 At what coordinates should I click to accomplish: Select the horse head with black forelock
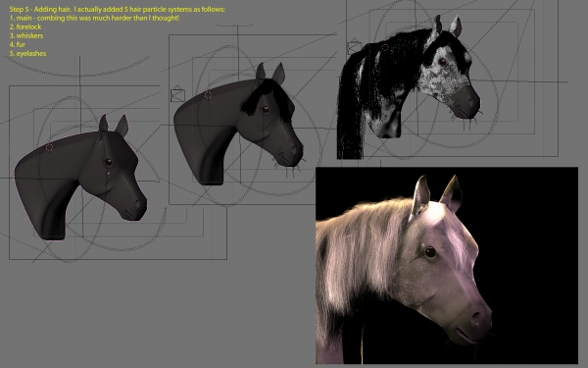point(238,124)
